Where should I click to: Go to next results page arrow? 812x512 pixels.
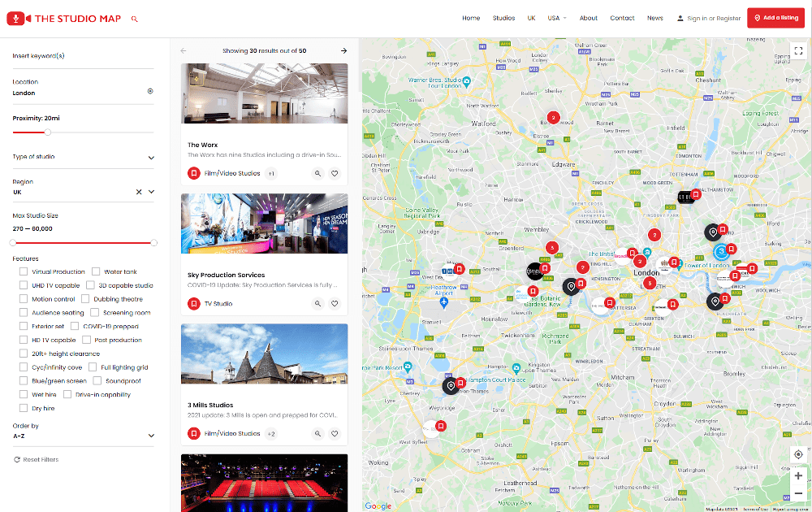[343, 50]
